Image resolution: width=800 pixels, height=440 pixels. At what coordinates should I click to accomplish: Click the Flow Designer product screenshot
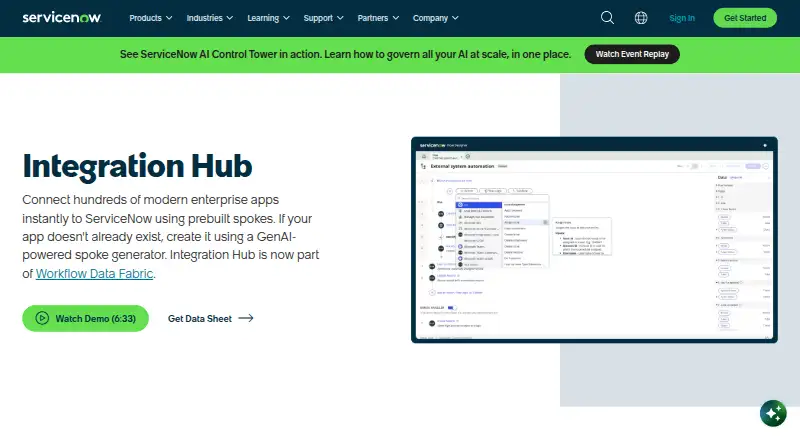(x=594, y=240)
